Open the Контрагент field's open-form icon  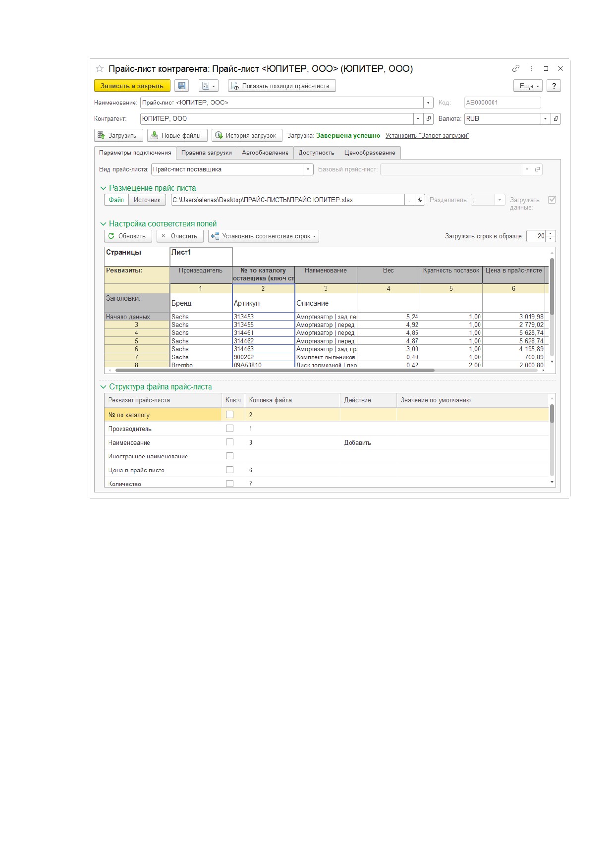click(429, 119)
